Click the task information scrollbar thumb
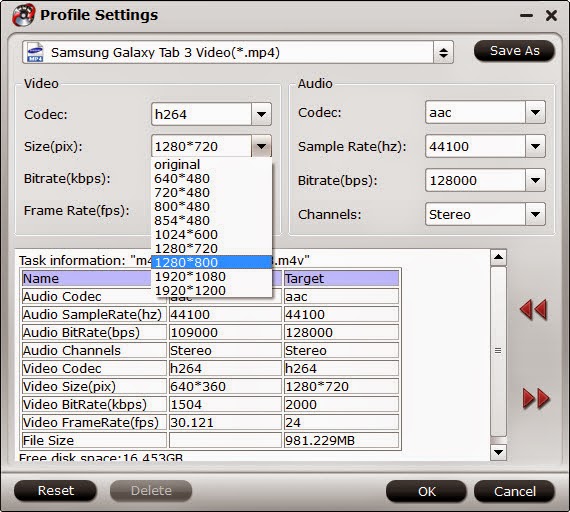The height and width of the screenshot is (512, 570). click(x=498, y=351)
